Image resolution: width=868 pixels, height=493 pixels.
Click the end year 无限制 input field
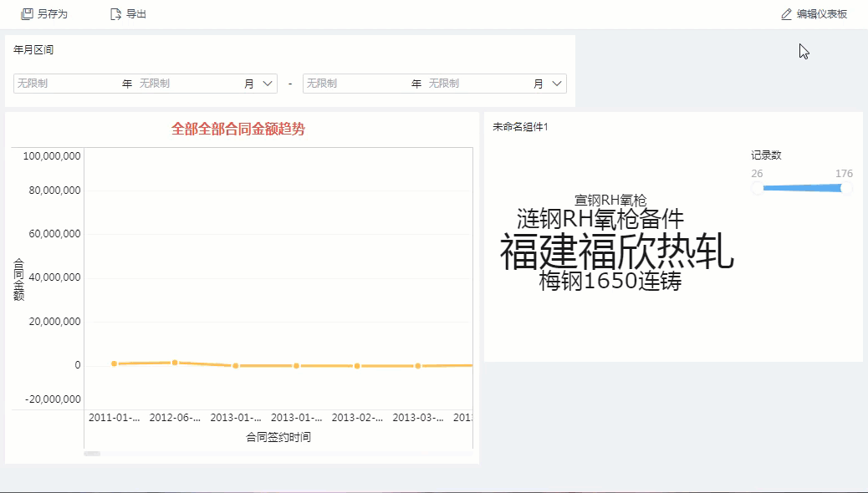pyautogui.click(x=357, y=84)
